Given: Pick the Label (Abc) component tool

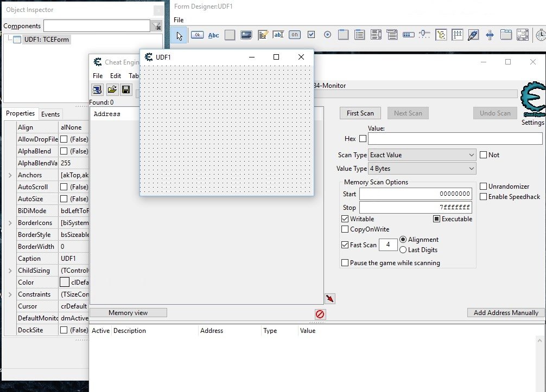Looking at the screenshot, I should (214, 35).
